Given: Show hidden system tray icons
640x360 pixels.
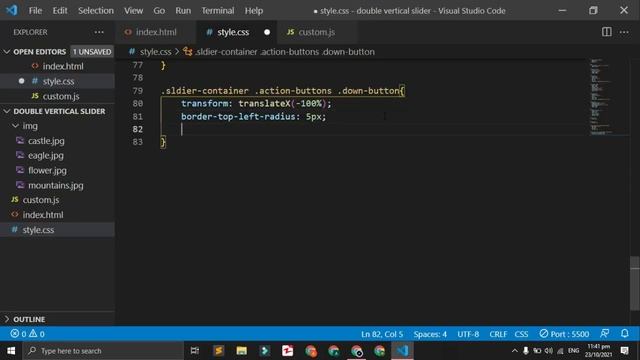Looking at the screenshot, I should click(515, 351).
